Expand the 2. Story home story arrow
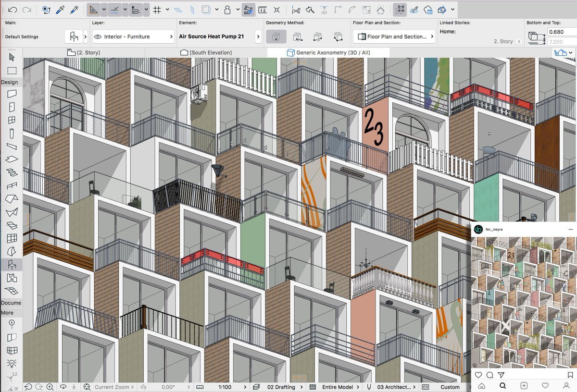The width and height of the screenshot is (577, 392). pyautogui.click(x=519, y=42)
